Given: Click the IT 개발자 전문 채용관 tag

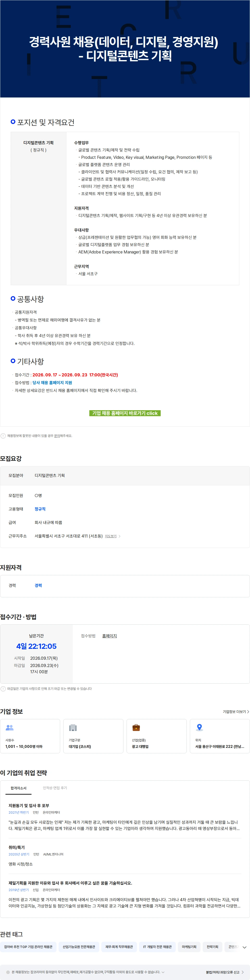Looking at the screenshot, I should 157,946.
